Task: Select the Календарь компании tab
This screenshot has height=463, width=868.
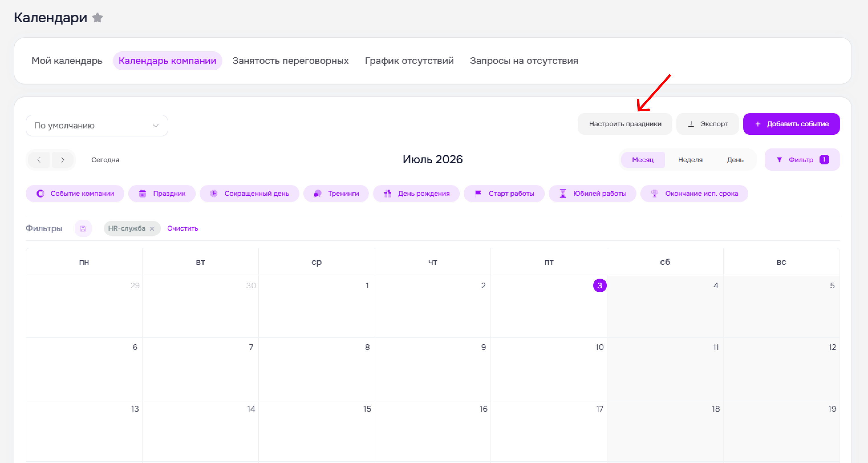Action: point(167,61)
